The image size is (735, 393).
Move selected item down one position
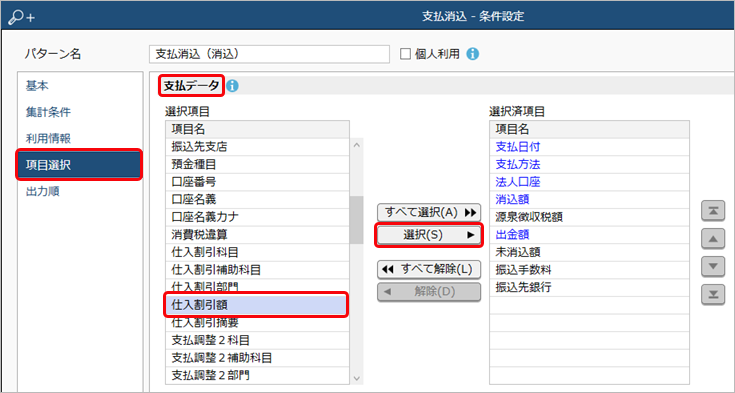[713, 266]
